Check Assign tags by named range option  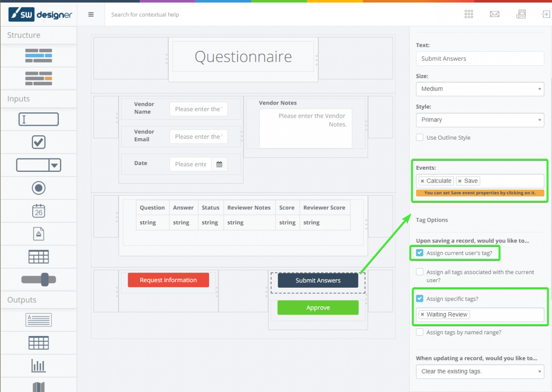420,332
